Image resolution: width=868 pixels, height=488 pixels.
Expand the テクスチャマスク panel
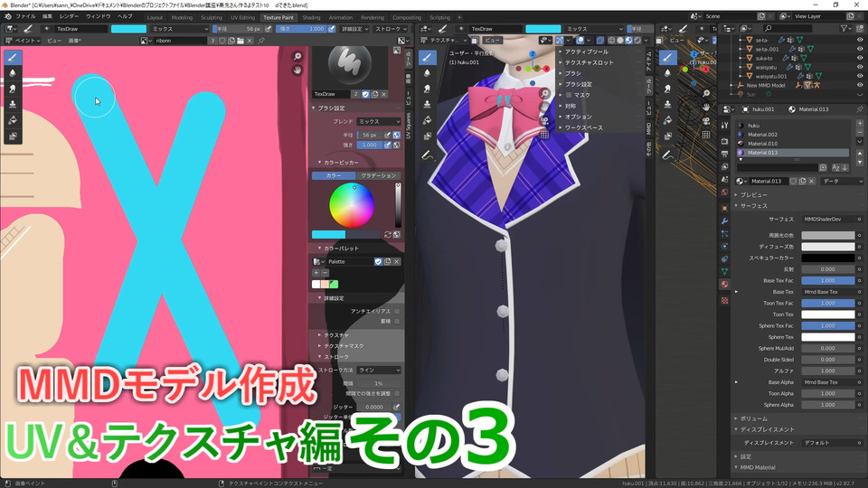point(344,346)
